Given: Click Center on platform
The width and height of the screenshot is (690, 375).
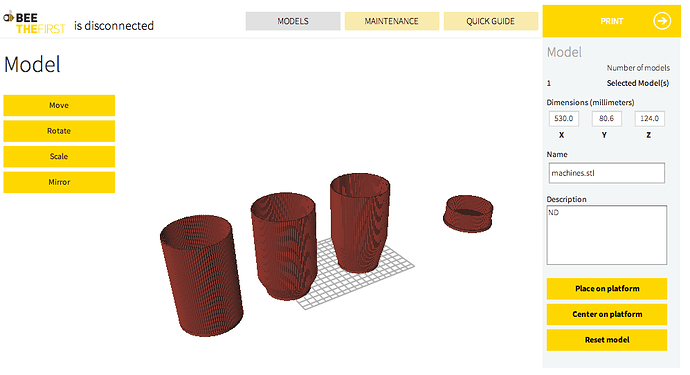Looking at the screenshot, I should (x=607, y=314).
